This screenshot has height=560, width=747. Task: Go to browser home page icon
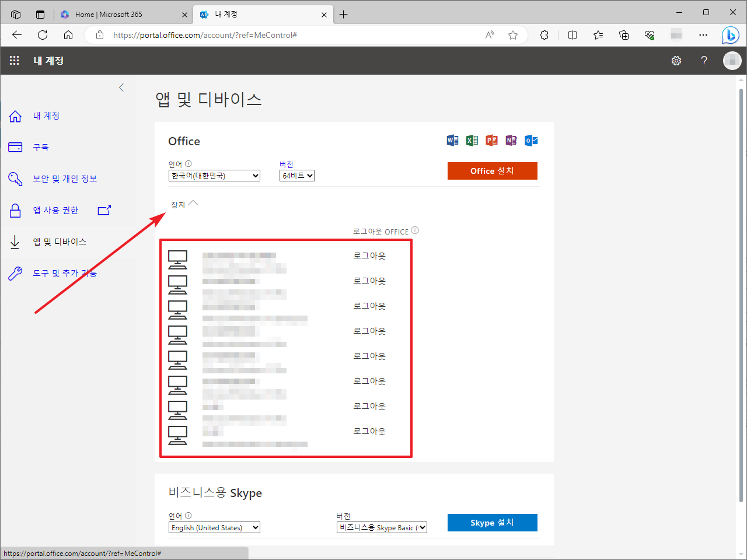click(x=68, y=35)
